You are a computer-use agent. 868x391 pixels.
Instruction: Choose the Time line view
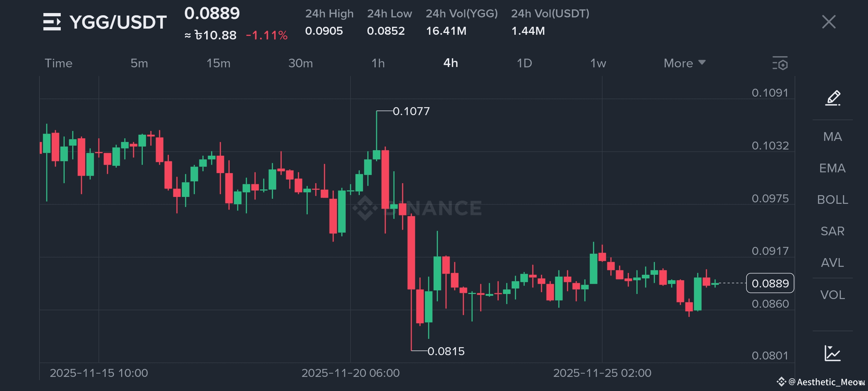point(59,63)
